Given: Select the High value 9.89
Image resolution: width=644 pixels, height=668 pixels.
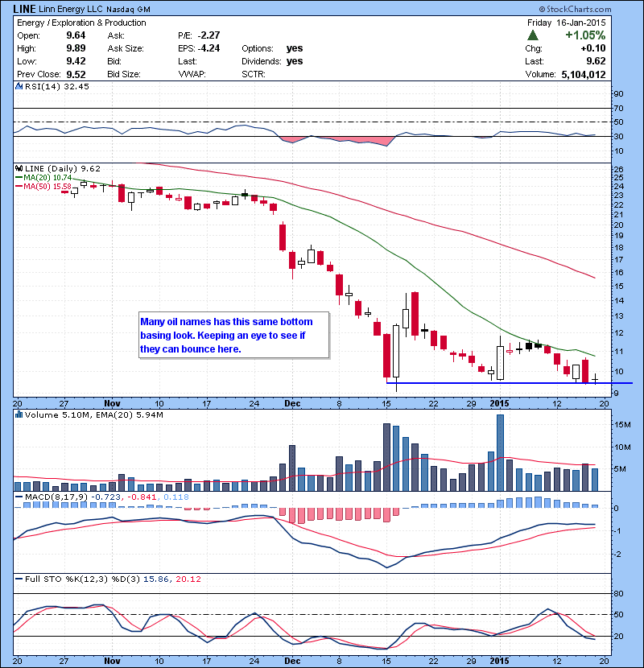Looking at the screenshot, I should 76,48.
